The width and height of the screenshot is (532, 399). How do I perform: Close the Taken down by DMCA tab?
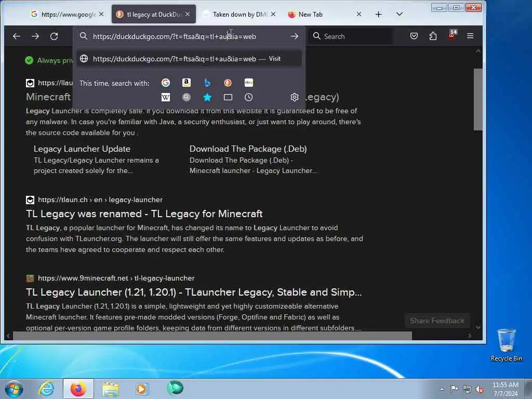click(x=273, y=14)
